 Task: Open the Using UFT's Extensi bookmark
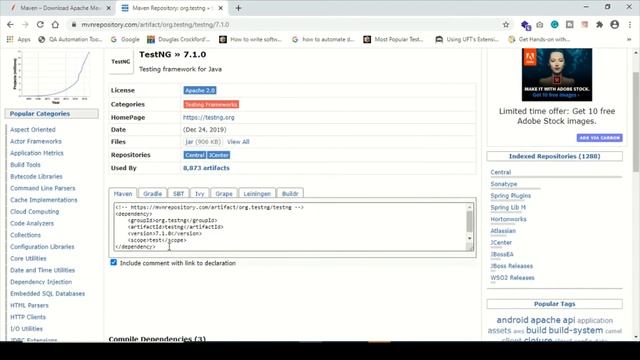click(x=467, y=39)
